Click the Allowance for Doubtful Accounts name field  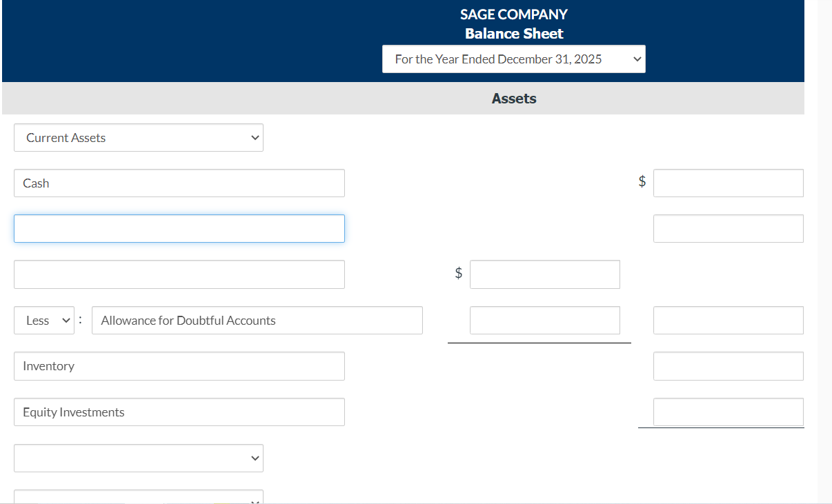tap(257, 321)
